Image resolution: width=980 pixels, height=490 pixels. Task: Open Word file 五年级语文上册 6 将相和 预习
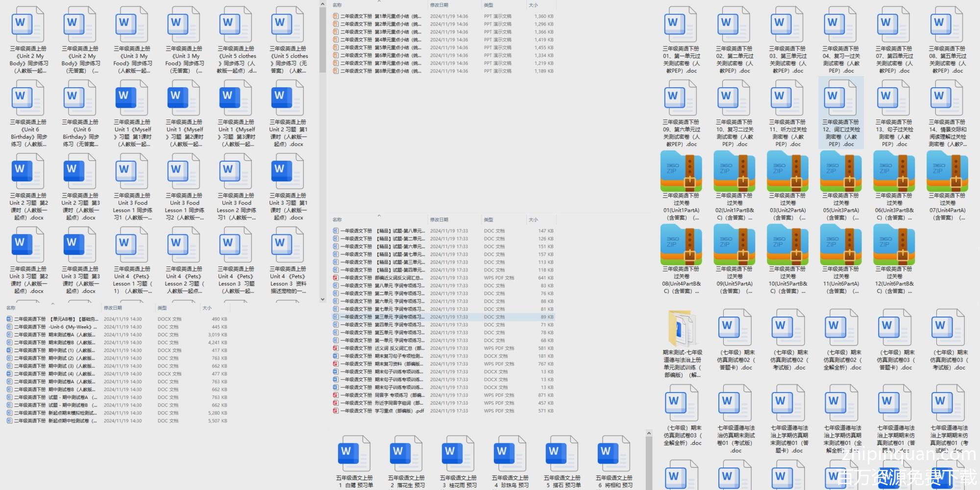[x=614, y=453]
